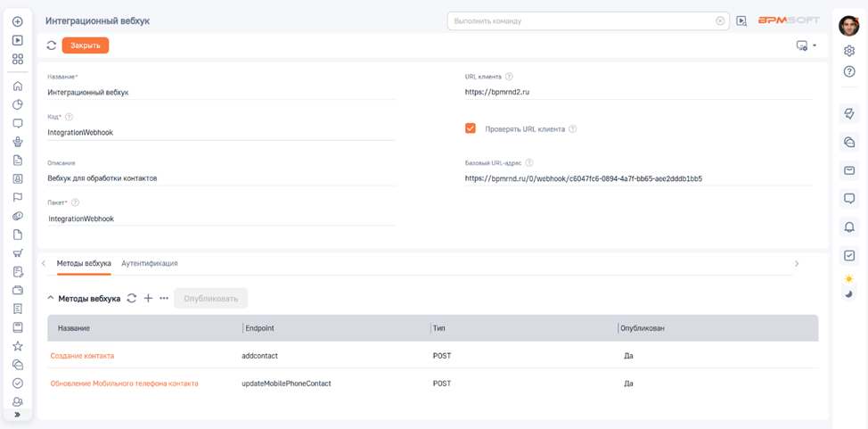Open notifications bell in right panel

[849, 227]
